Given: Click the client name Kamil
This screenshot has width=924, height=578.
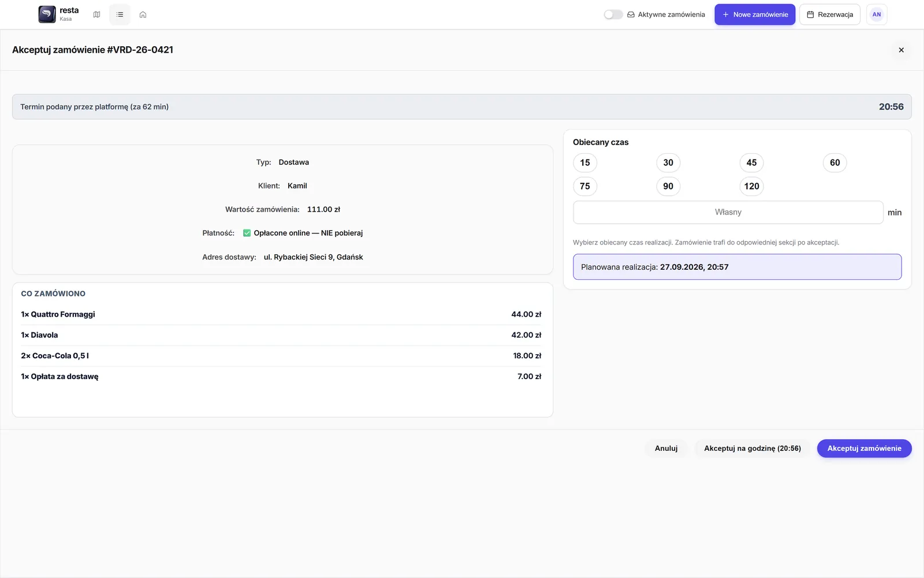Looking at the screenshot, I should point(297,186).
